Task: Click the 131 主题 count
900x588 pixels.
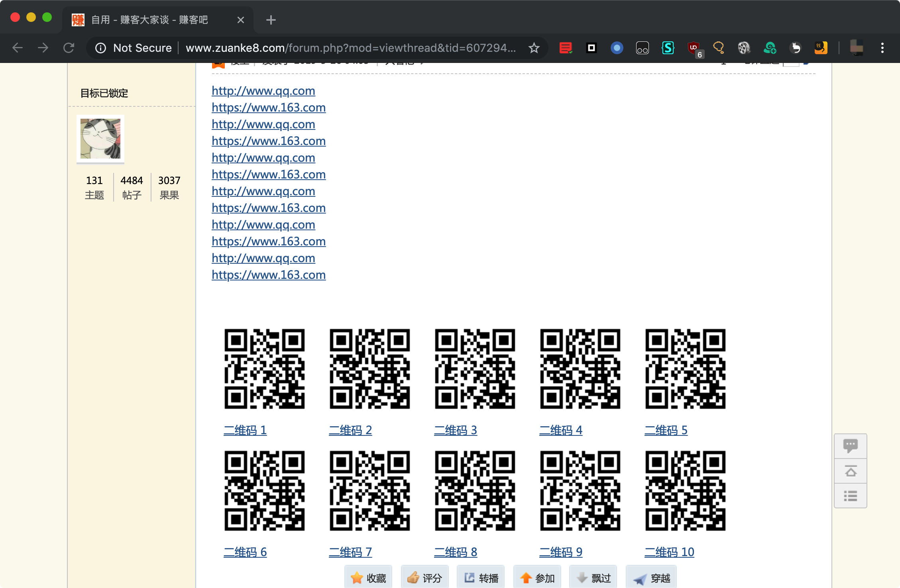Action: [x=94, y=188]
